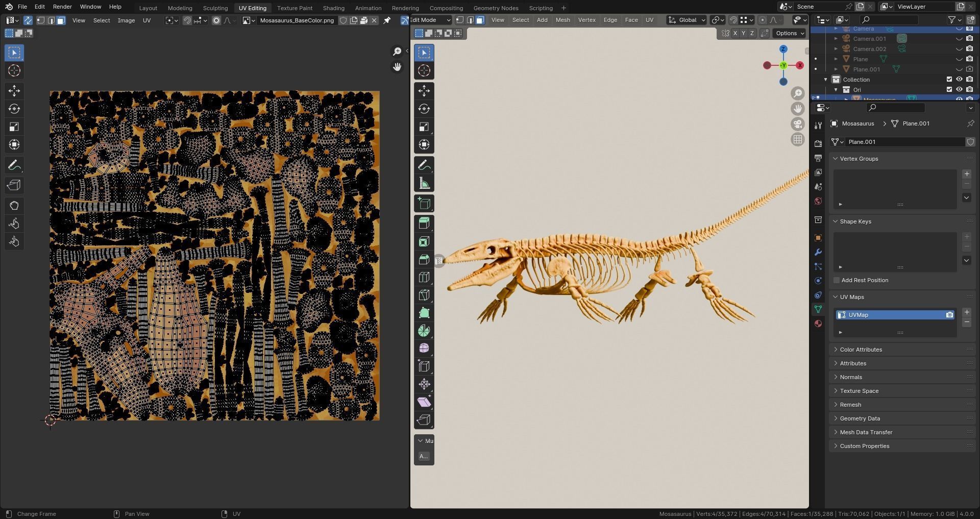
Task: Select the Shear tool
Action: tap(424, 402)
